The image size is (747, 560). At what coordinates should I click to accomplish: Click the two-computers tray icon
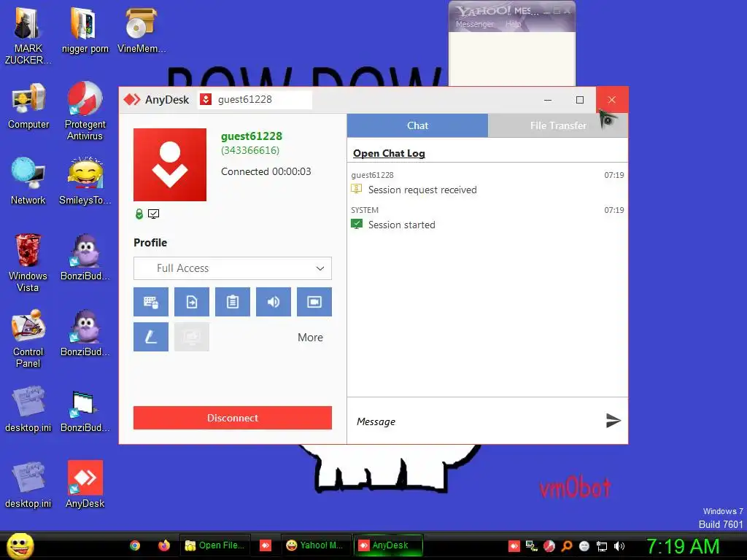[x=532, y=546]
